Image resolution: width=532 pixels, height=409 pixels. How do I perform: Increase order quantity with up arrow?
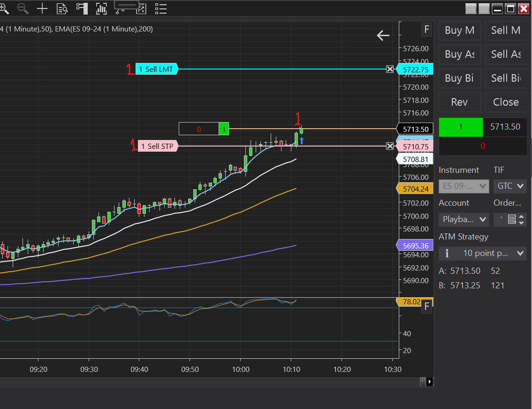(x=522, y=217)
